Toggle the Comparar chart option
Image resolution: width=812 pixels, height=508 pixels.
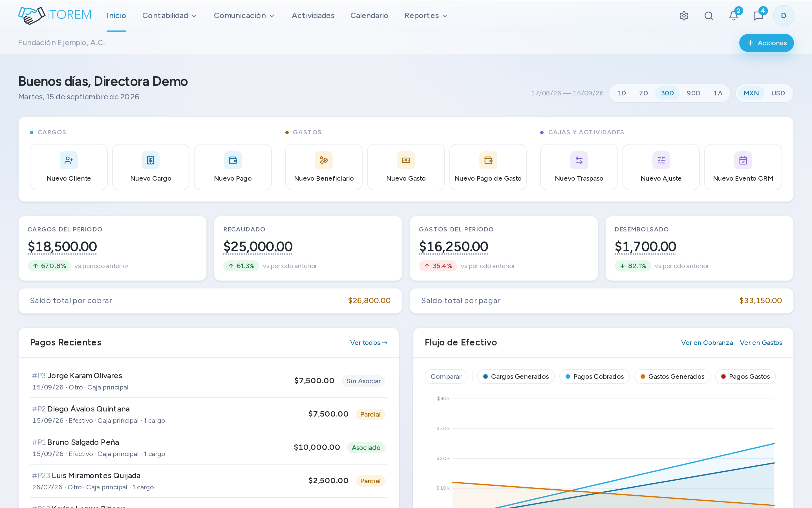(446, 377)
